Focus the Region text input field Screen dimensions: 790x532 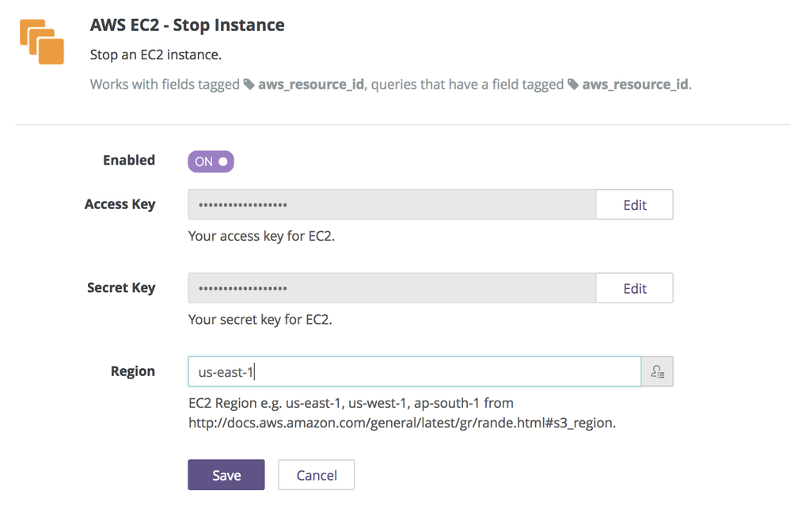pyautogui.click(x=414, y=372)
